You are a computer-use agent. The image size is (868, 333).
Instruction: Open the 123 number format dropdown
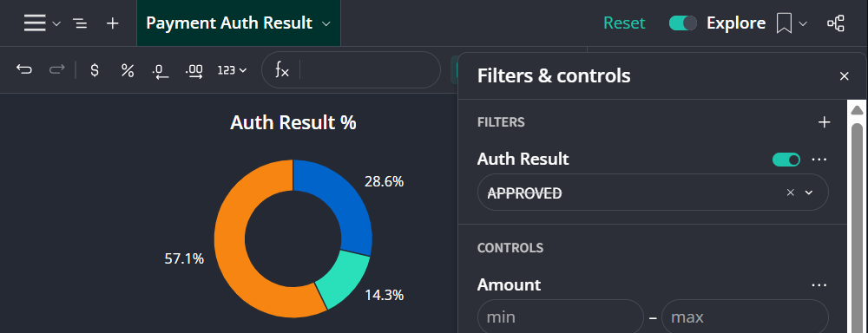[232, 70]
